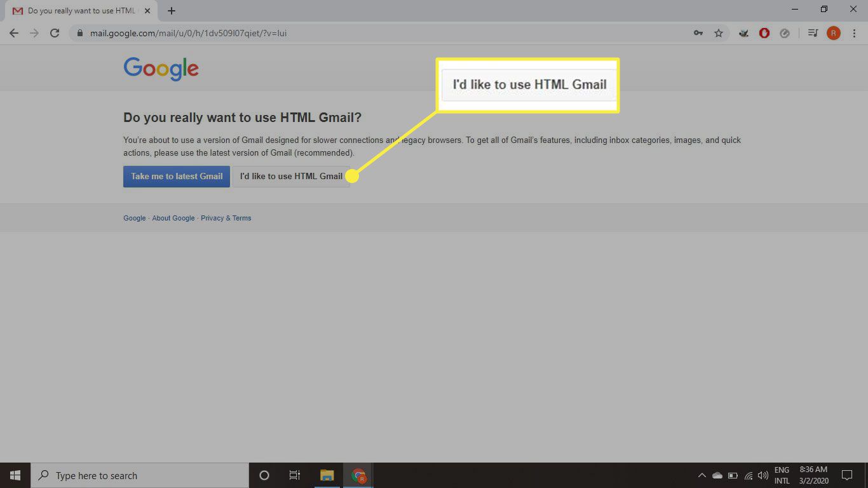Open the Chrome three-dot menu
Image resolution: width=868 pixels, height=488 pixels.
click(854, 33)
